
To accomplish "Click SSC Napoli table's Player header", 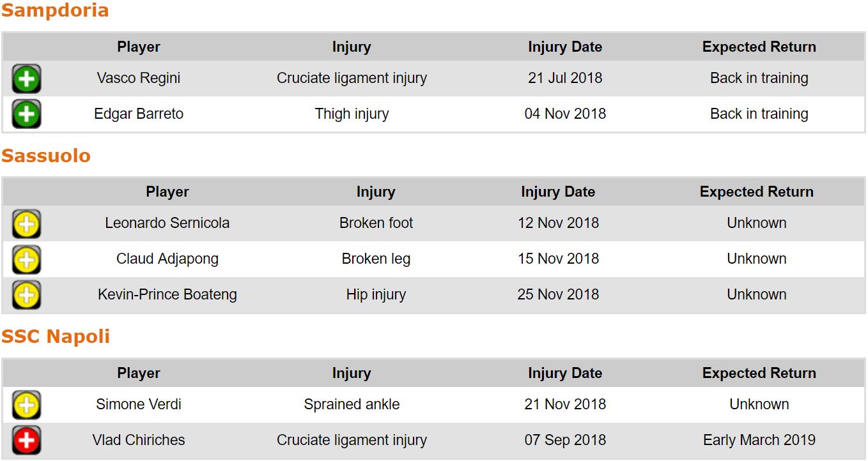I will pos(139,373).
